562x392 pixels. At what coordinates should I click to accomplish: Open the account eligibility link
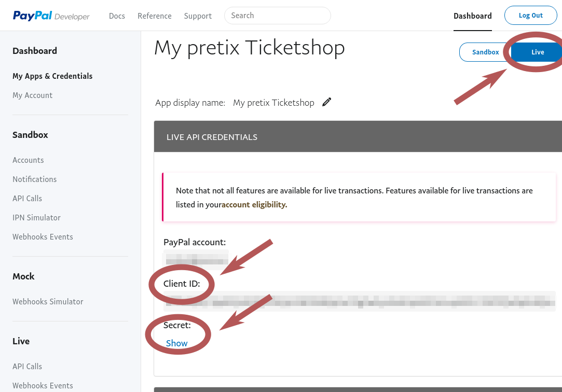point(254,205)
